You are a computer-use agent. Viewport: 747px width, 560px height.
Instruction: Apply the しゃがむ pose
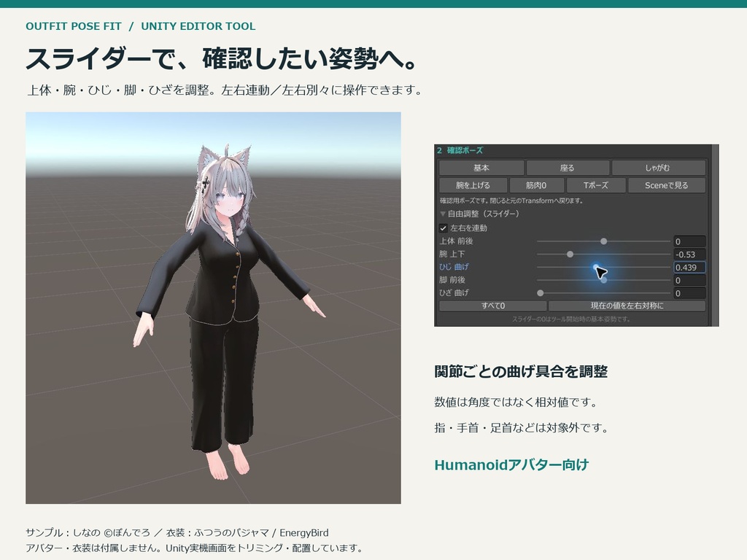click(658, 168)
